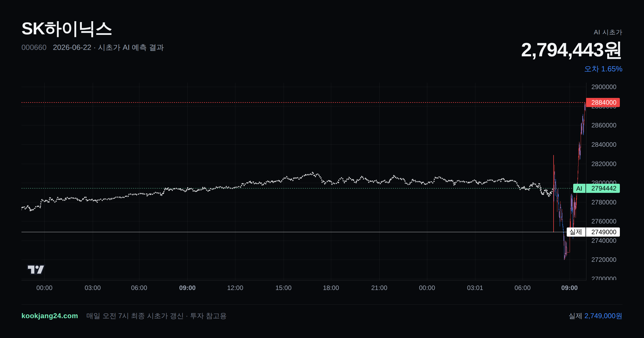Click the 21:00 time axis label
Viewport: 644px width, 338px height.
[379, 288]
